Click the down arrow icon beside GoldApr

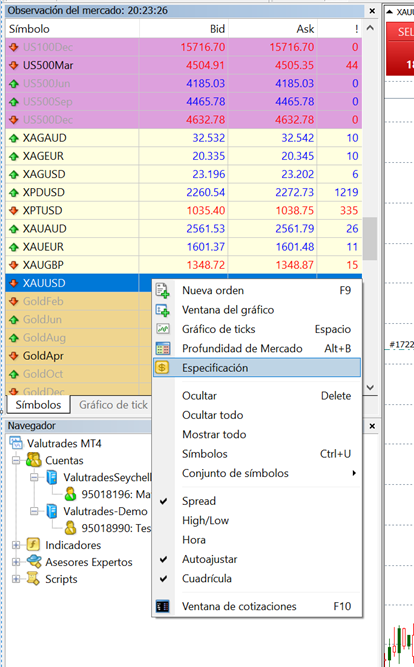(x=14, y=356)
